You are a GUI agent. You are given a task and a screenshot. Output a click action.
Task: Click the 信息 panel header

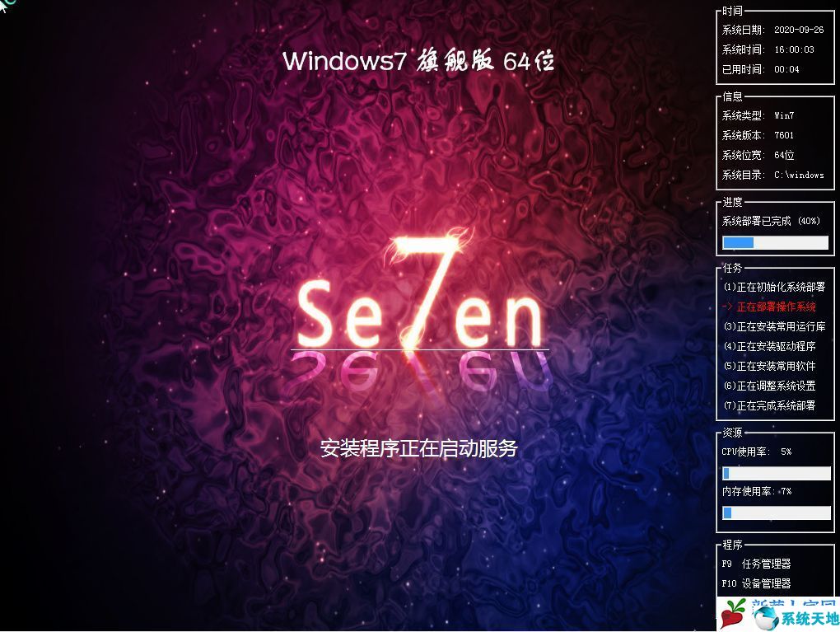[732, 97]
